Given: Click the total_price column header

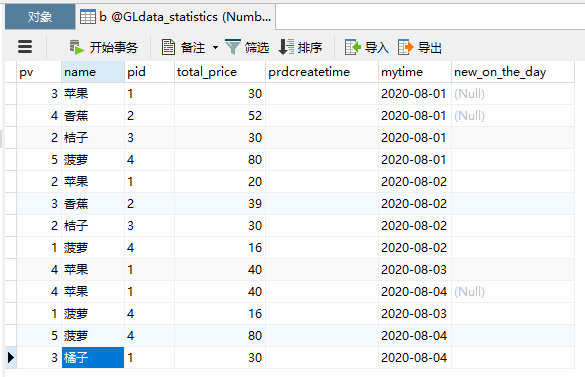Looking at the screenshot, I should coord(220,72).
